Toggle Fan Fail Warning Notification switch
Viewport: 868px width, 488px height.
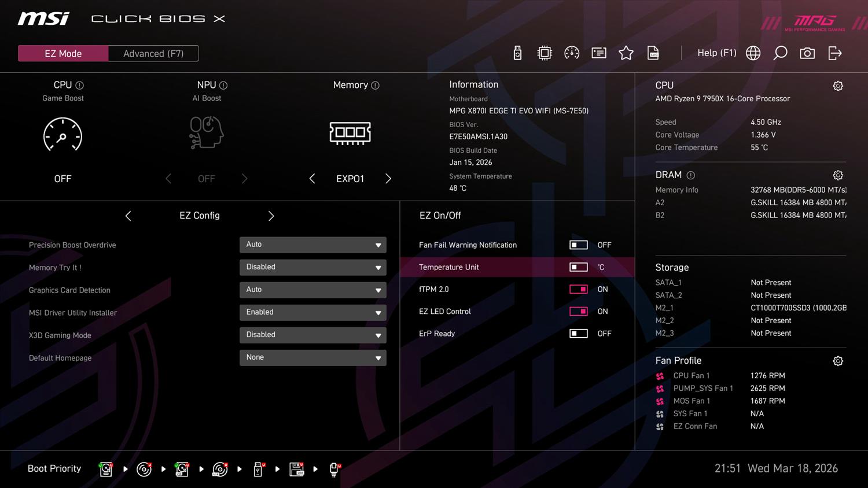click(x=578, y=245)
